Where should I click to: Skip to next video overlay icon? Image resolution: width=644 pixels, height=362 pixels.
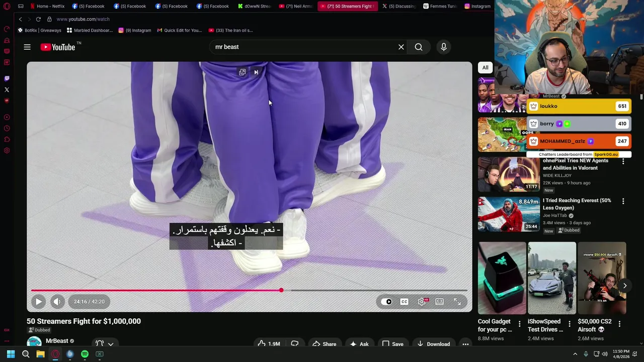pos(256,72)
